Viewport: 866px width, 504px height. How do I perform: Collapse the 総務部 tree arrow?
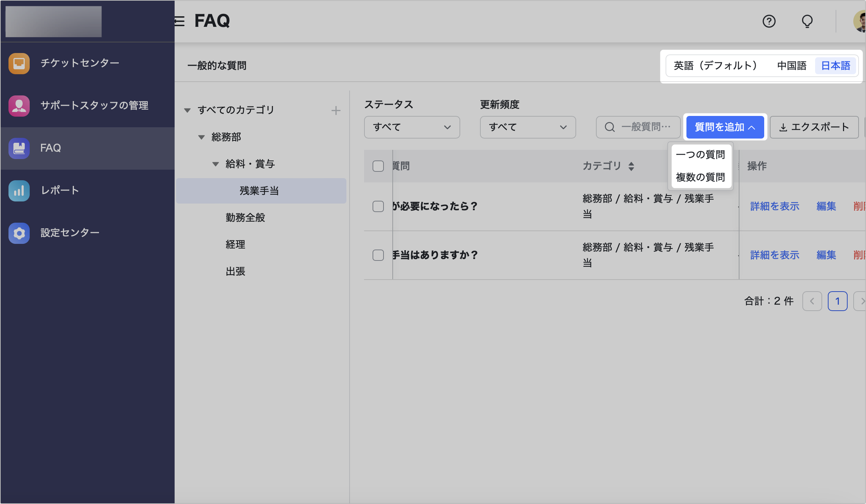coord(201,137)
